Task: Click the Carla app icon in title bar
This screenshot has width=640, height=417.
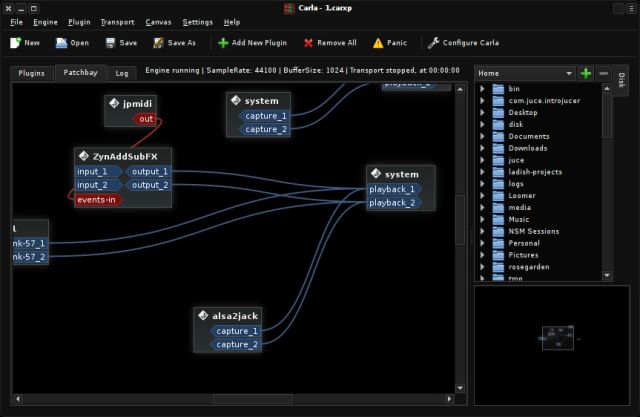Action: click(x=289, y=9)
